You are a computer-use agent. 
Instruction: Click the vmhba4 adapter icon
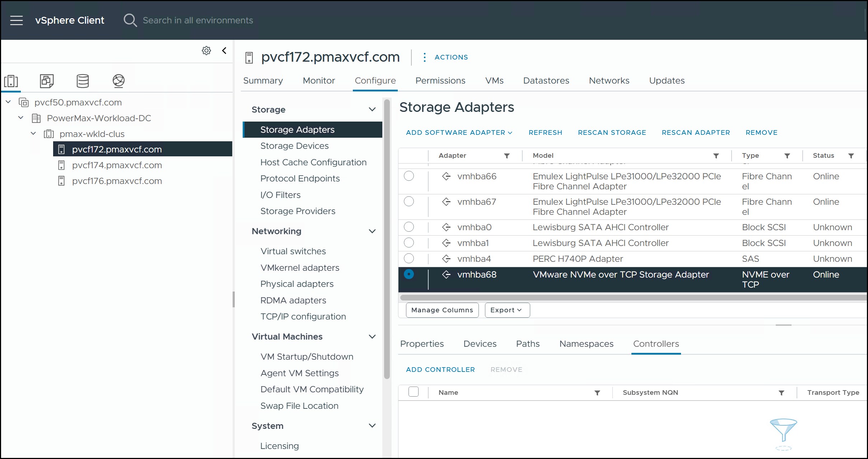[x=446, y=259]
